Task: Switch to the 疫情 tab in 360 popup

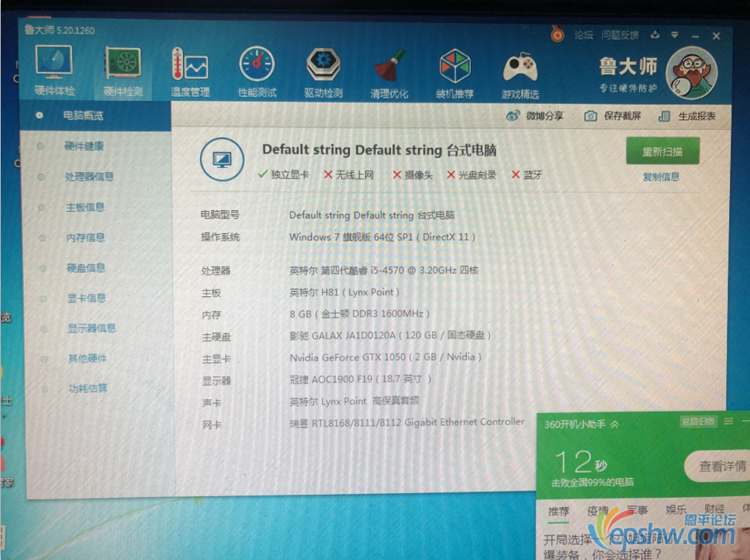Action: (x=598, y=511)
